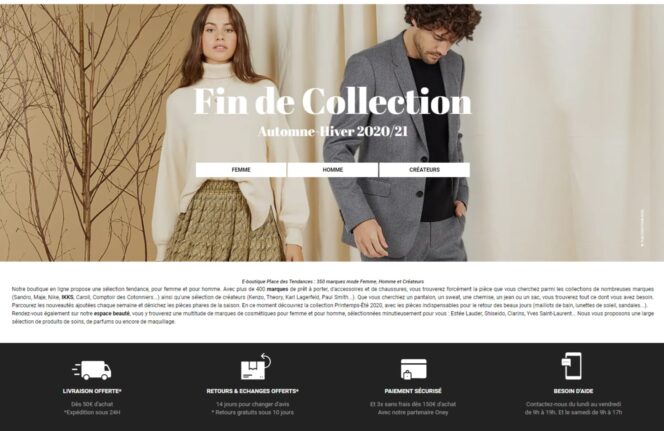Click the BESOIN D'AIDE heading
This screenshot has width=664, height=431.
click(573, 391)
